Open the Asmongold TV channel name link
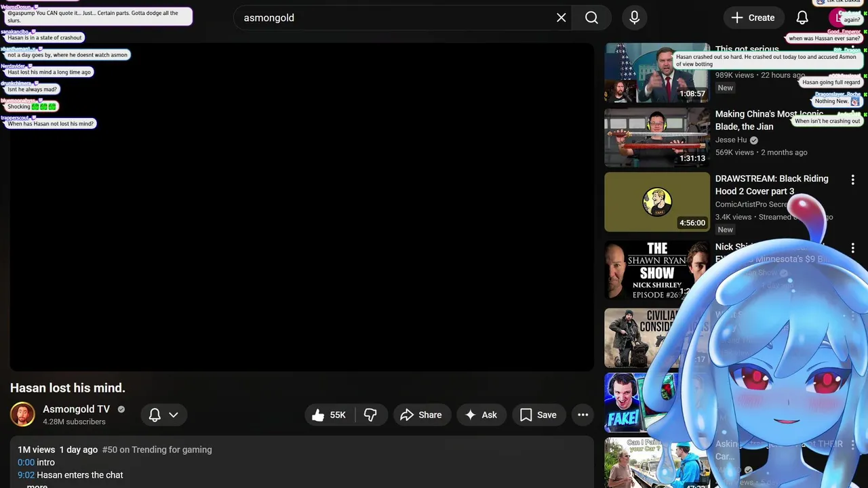Viewport: 868px width, 488px height. pos(76,409)
